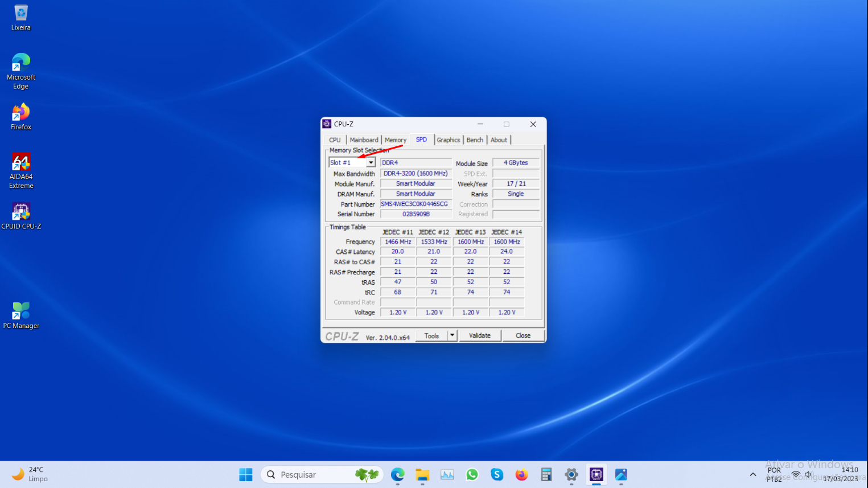
Task: Open the About tab
Action: pyautogui.click(x=499, y=140)
